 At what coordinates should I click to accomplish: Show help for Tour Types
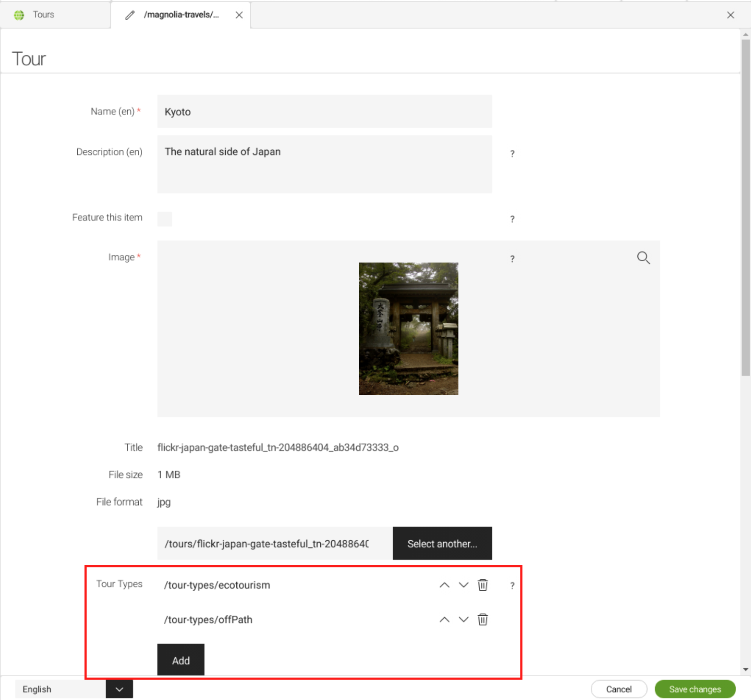(x=512, y=585)
